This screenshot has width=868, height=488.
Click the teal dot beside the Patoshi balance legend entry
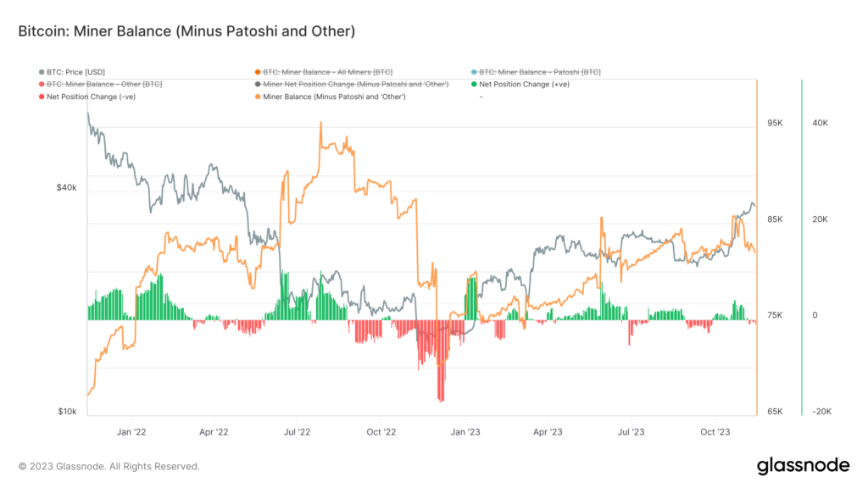coord(476,72)
